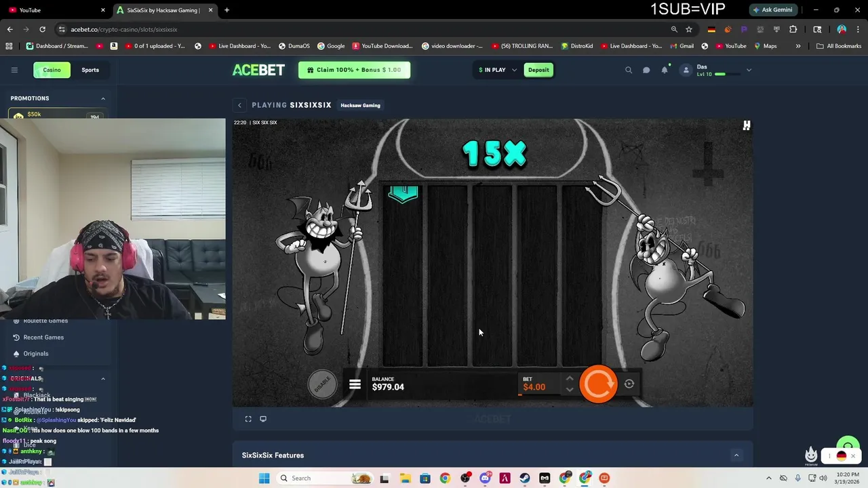Open the Gmail bookmark
The width and height of the screenshot is (868, 488).
(681, 46)
